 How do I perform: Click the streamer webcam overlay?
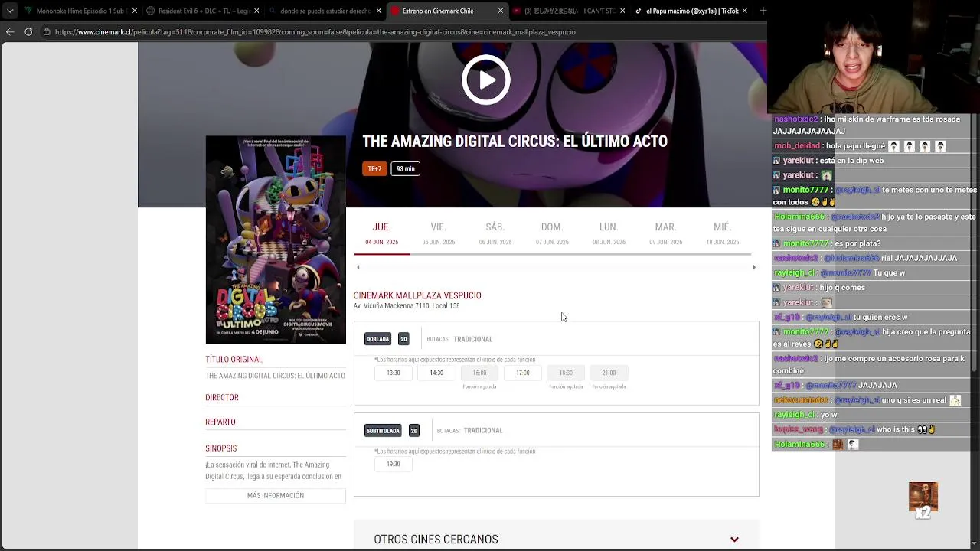(x=874, y=57)
